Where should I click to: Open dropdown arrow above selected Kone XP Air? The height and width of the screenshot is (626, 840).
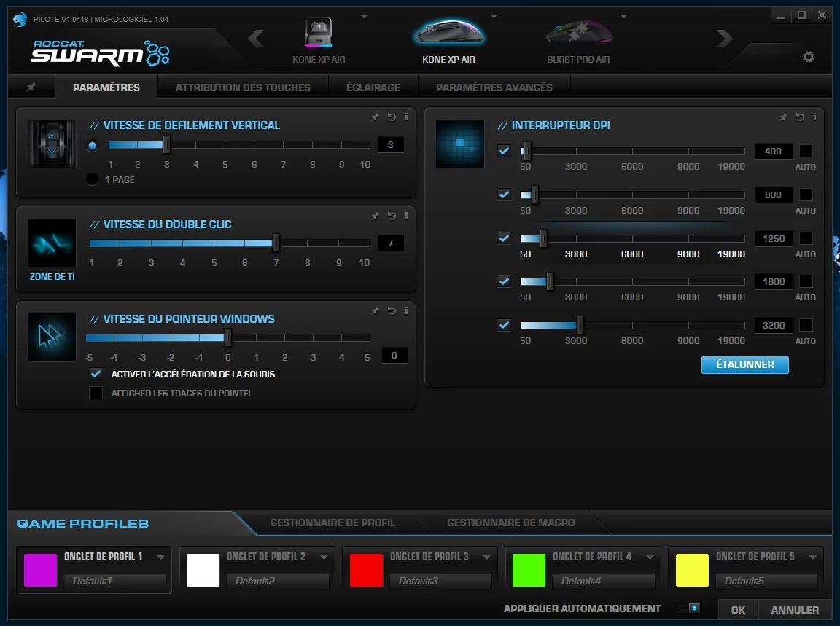pyautogui.click(x=494, y=17)
